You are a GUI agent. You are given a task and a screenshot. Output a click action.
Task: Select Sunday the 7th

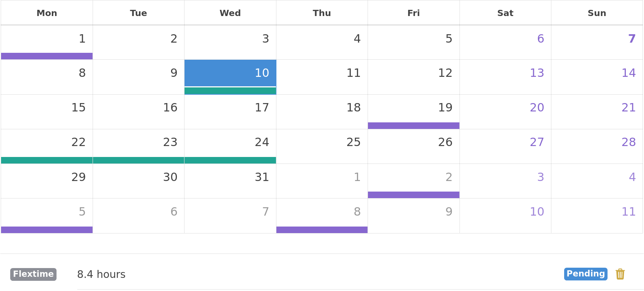(x=597, y=42)
